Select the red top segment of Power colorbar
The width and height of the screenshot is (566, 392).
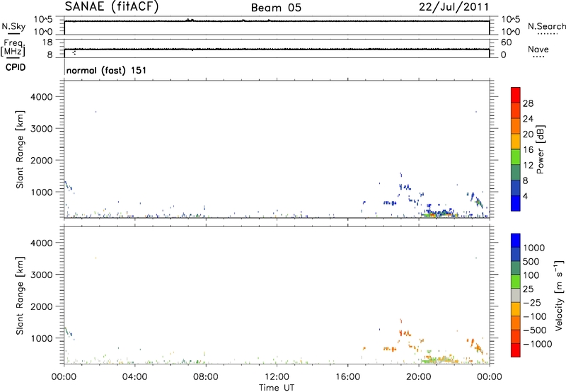tap(516, 95)
